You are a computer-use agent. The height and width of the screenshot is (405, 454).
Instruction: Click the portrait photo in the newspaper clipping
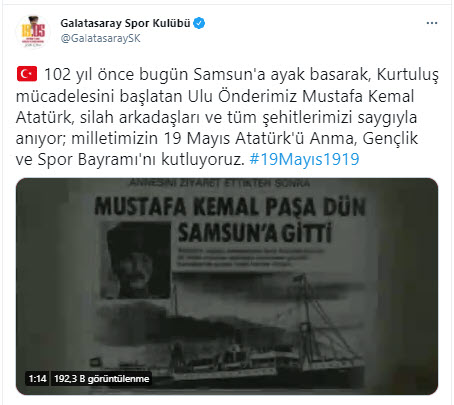click(x=136, y=260)
